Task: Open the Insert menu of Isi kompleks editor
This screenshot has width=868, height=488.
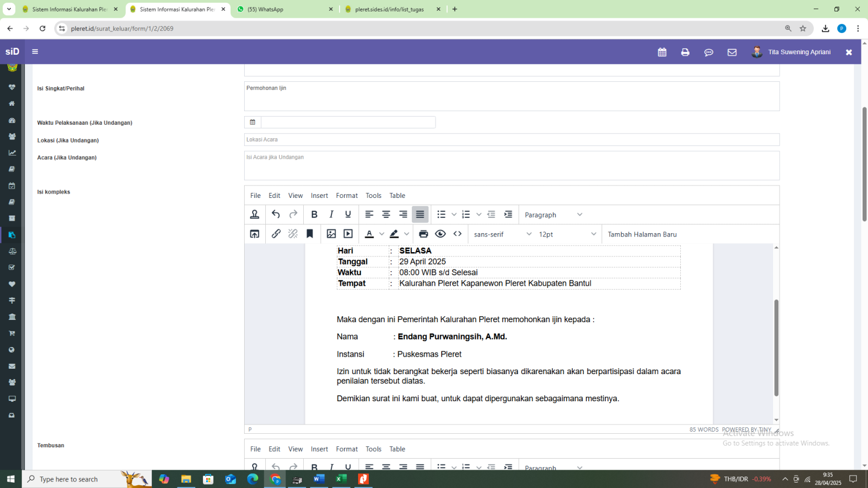Action: point(320,196)
